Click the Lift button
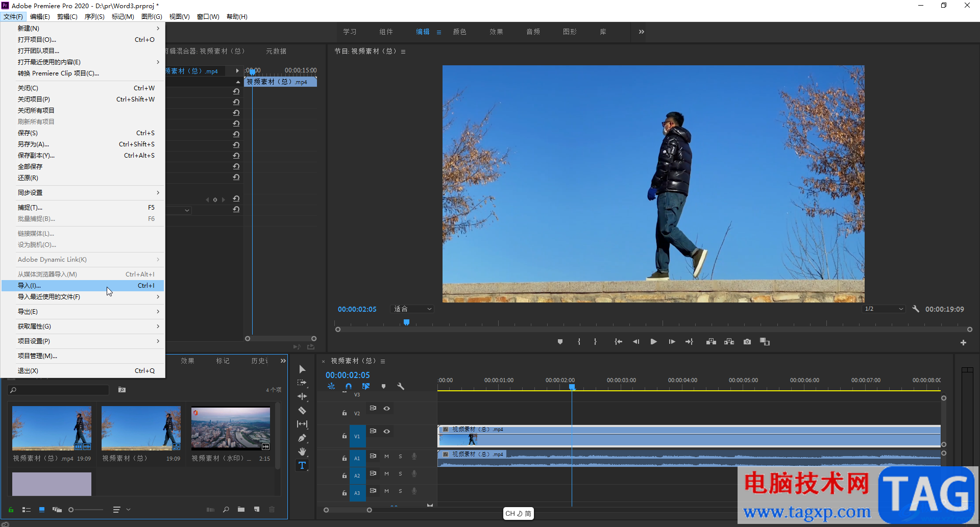 [711, 342]
